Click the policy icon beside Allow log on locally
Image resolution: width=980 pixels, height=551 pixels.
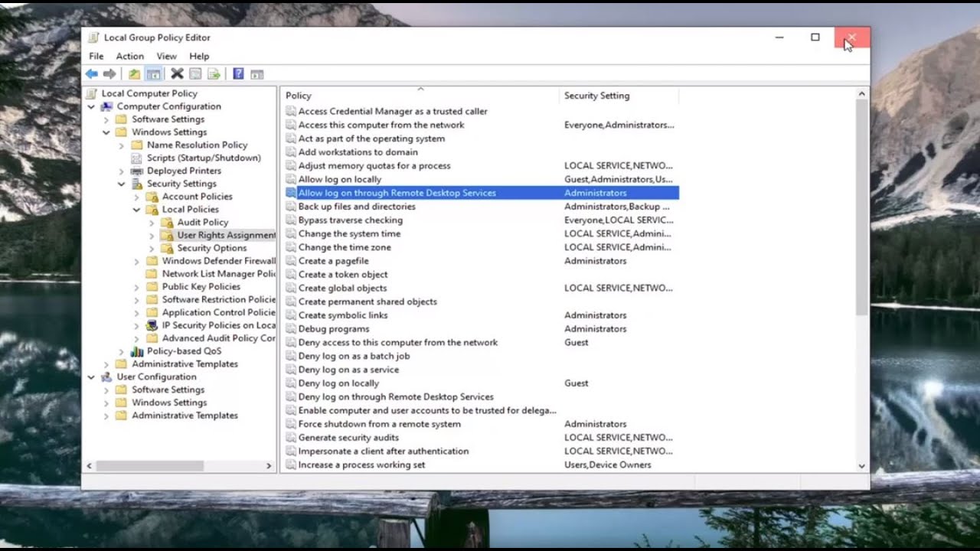point(291,179)
